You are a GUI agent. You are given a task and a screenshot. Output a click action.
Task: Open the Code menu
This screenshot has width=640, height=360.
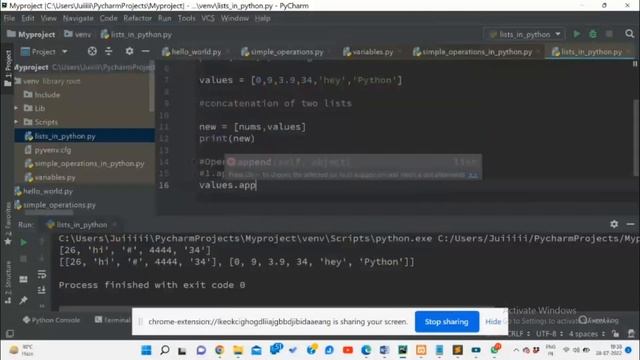pyautogui.click(x=108, y=18)
